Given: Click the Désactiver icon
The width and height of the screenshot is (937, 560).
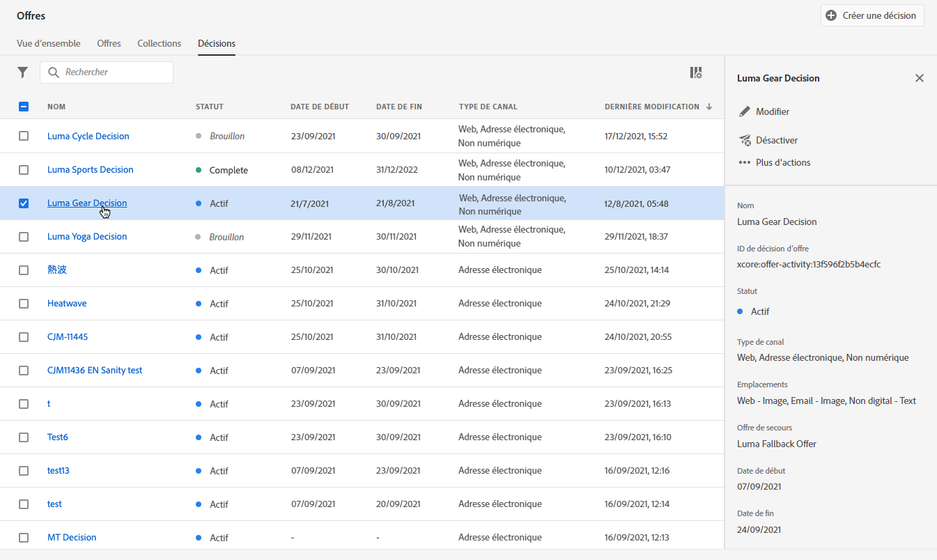Looking at the screenshot, I should [x=745, y=140].
